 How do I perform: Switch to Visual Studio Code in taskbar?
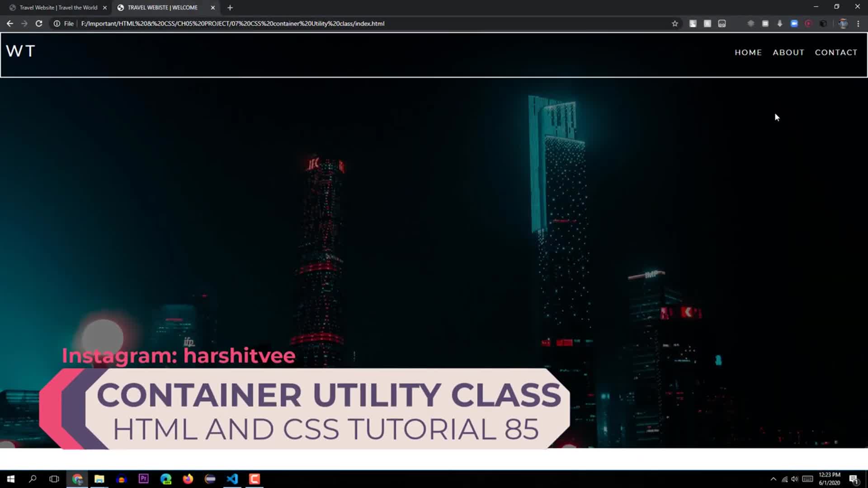(232, 479)
